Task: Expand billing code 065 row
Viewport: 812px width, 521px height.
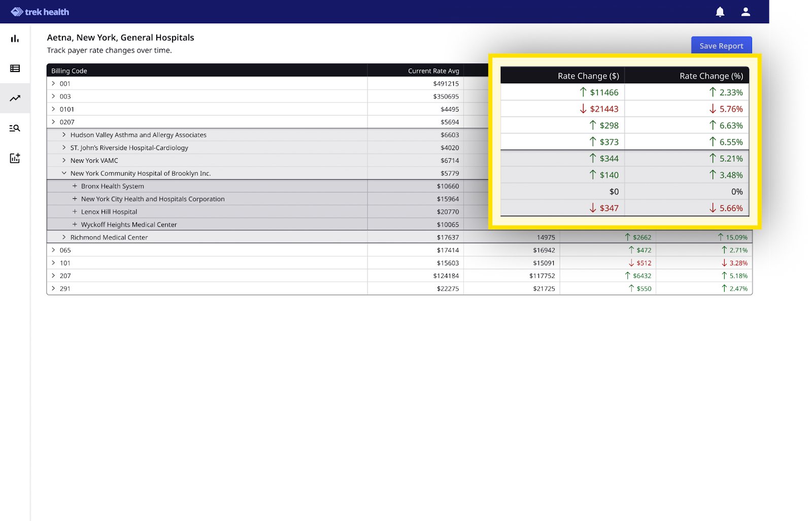Action: 53,250
